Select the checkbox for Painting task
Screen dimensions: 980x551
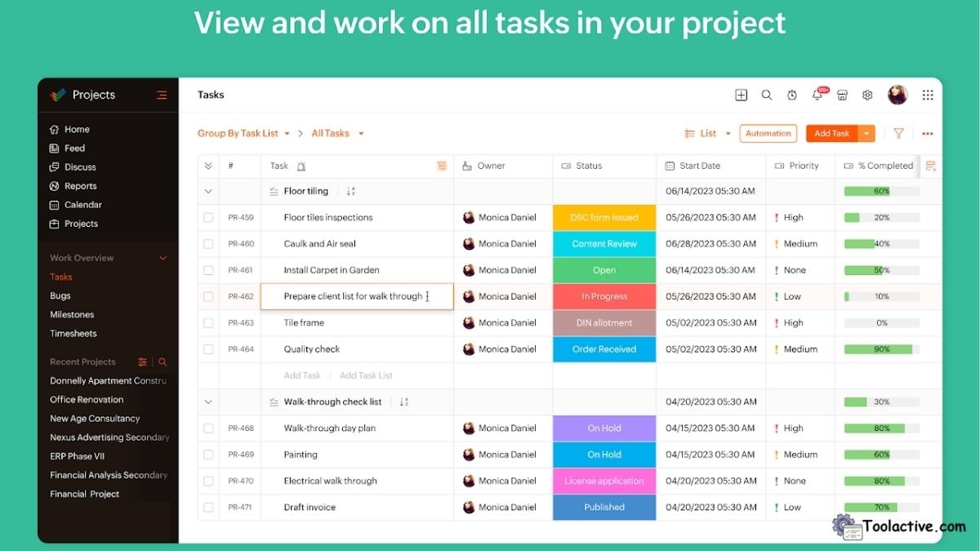(x=208, y=455)
